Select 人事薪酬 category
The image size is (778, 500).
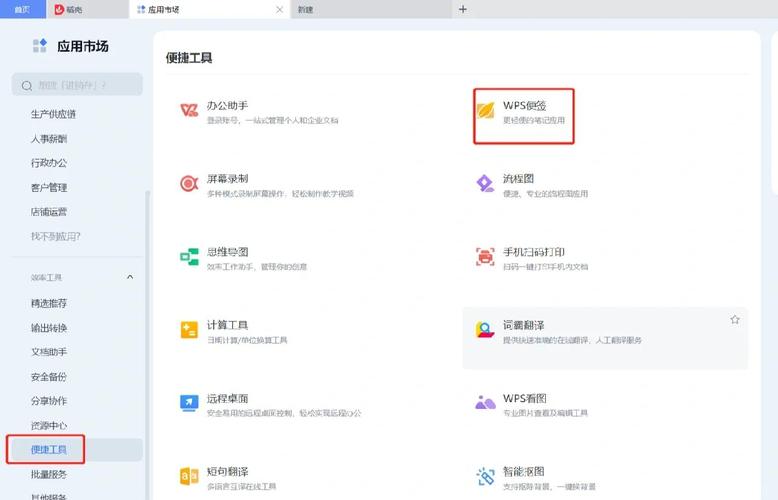(x=49, y=138)
